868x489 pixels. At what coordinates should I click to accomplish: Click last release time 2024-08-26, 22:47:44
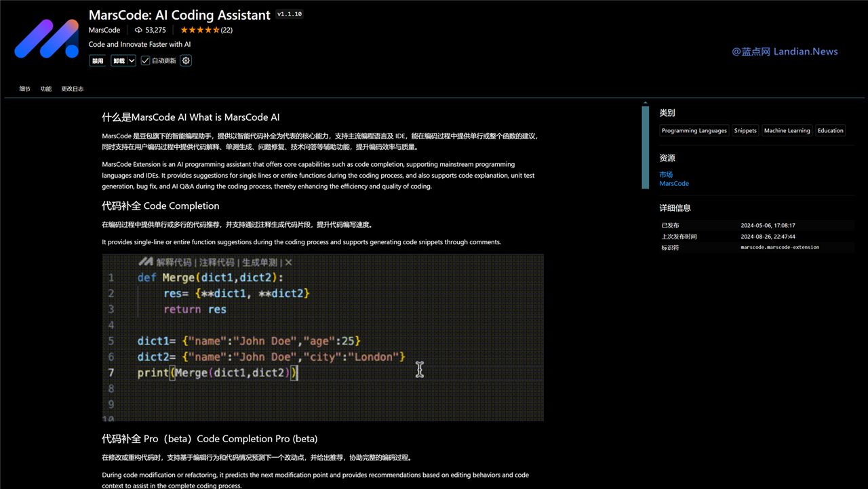tap(768, 237)
